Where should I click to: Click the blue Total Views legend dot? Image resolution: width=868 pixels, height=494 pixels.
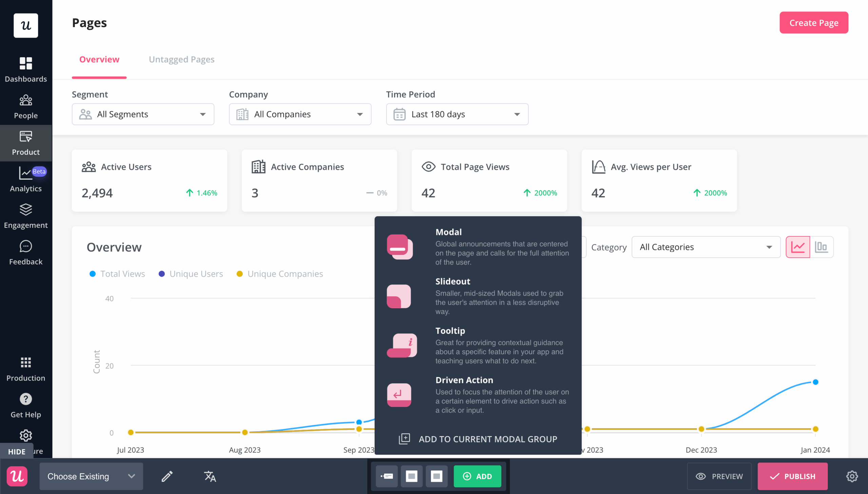[92, 274]
